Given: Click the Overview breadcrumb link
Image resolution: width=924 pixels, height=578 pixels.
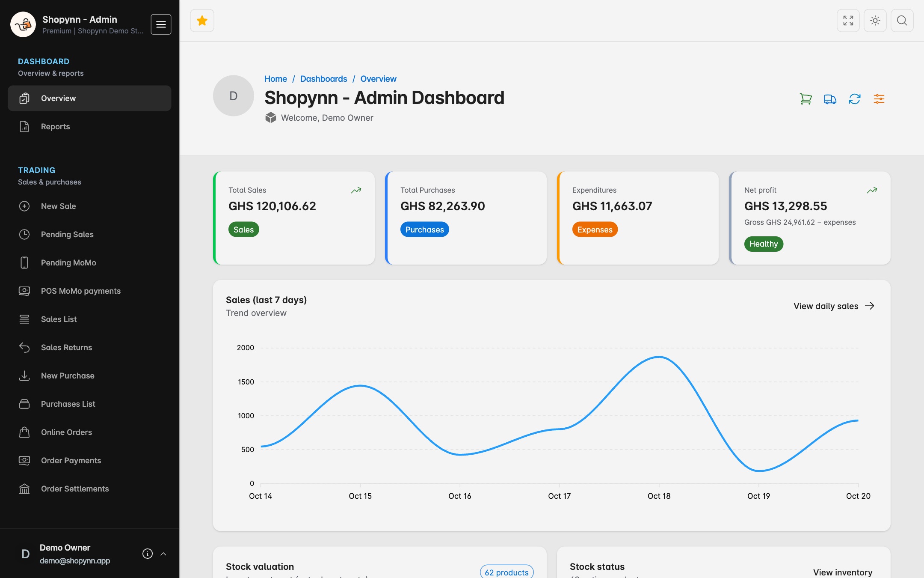Looking at the screenshot, I should click(x=378, y=79).
